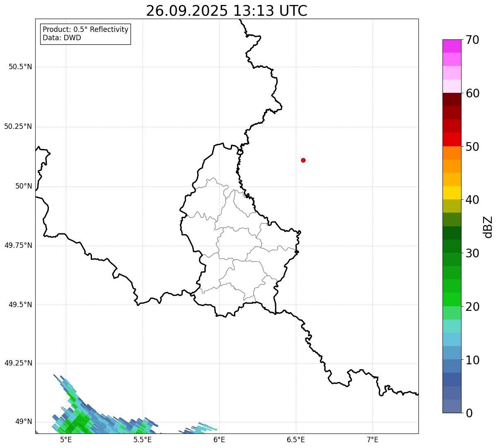Click the 50.5°N latitude label

click(20, 67)
